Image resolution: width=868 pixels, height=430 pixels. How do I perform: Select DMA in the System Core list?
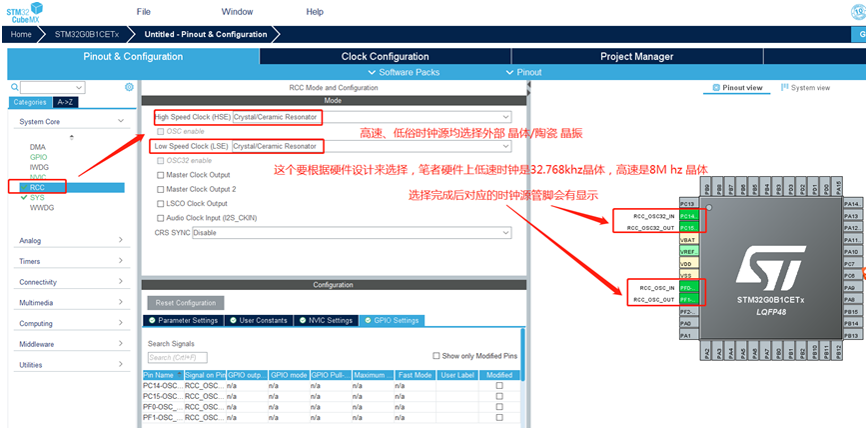point(38,147)
